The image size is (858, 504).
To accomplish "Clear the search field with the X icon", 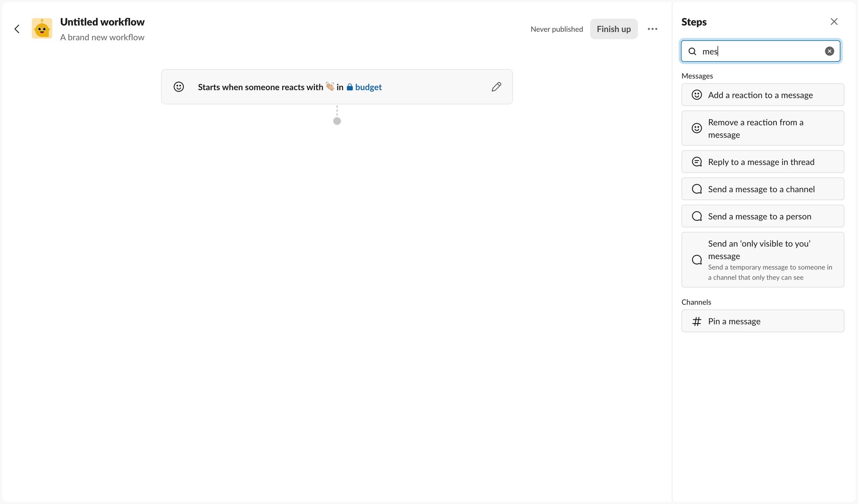I will tap(830, 50).
